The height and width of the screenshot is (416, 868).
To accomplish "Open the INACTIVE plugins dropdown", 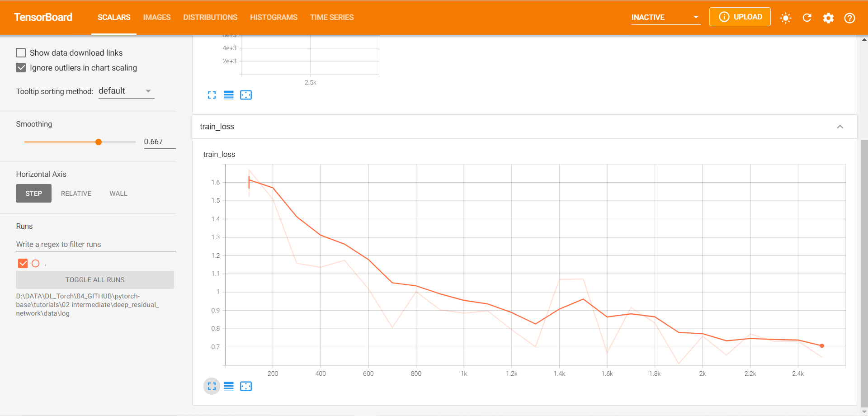I will pyautogui.click(x=665, y=17).
